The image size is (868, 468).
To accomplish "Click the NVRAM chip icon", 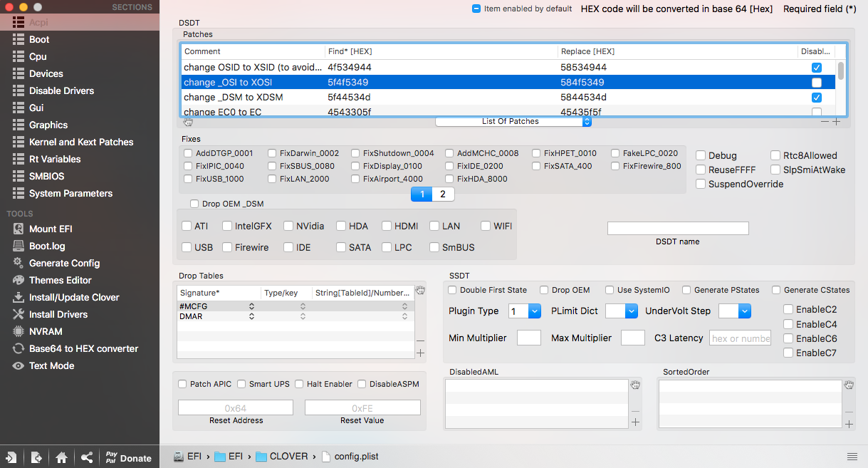I will point(19,331).
